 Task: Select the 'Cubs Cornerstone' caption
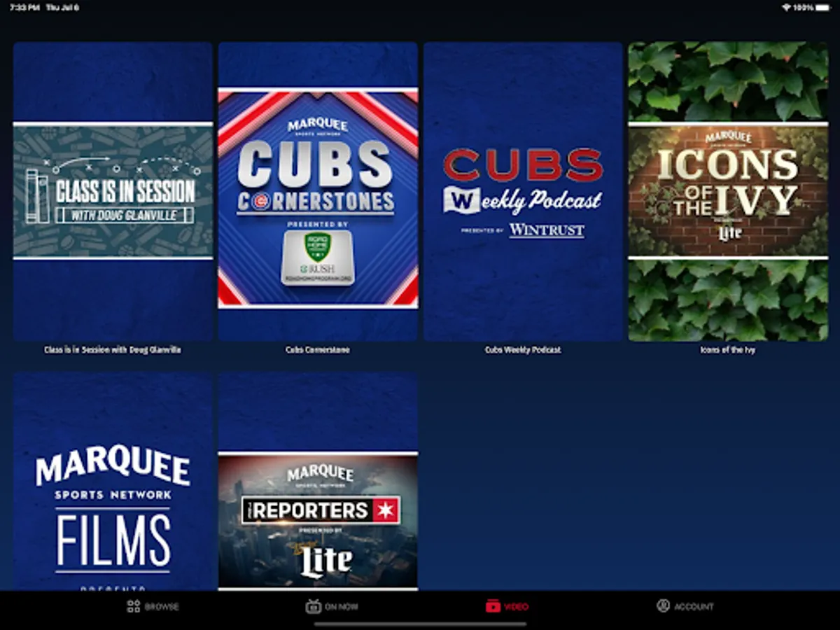(x=318, y=350)
